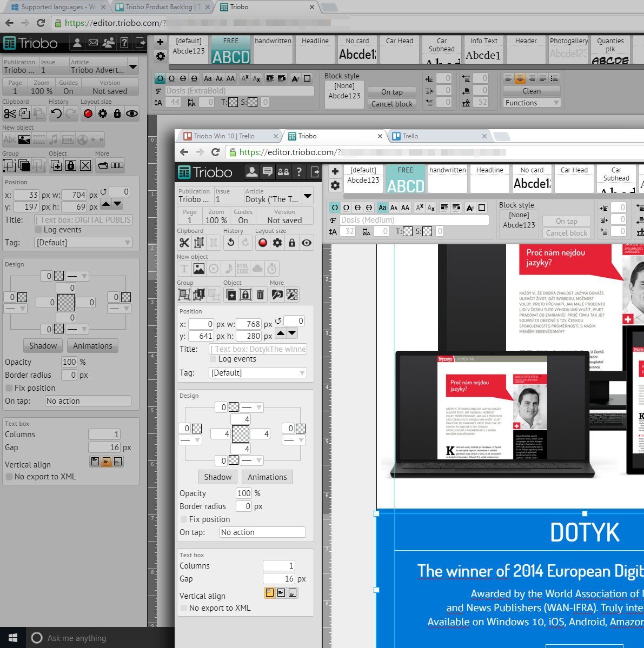Enable Log events checkbox in front window
The height and width of the screenshot is (648, 644).
click(213, 359)
